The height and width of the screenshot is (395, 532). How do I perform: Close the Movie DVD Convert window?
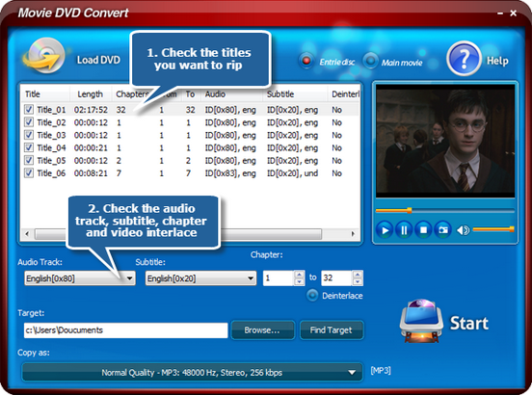[x=514, y=13]
